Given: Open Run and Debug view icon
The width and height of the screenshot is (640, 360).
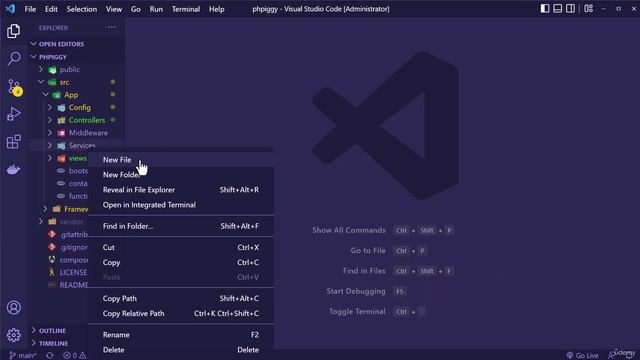Looking at the screenshot, I should [x=13, y=115].
